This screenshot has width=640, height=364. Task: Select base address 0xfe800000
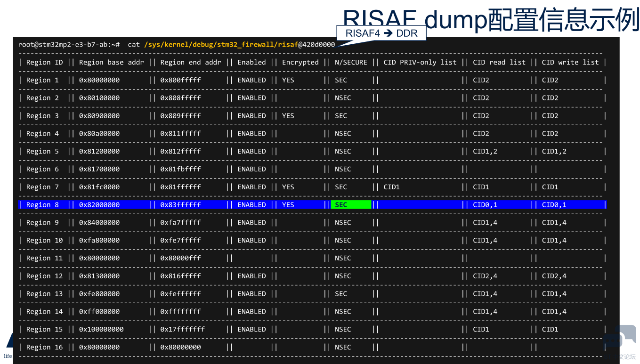pyautogui.click(x=99, y=294)
